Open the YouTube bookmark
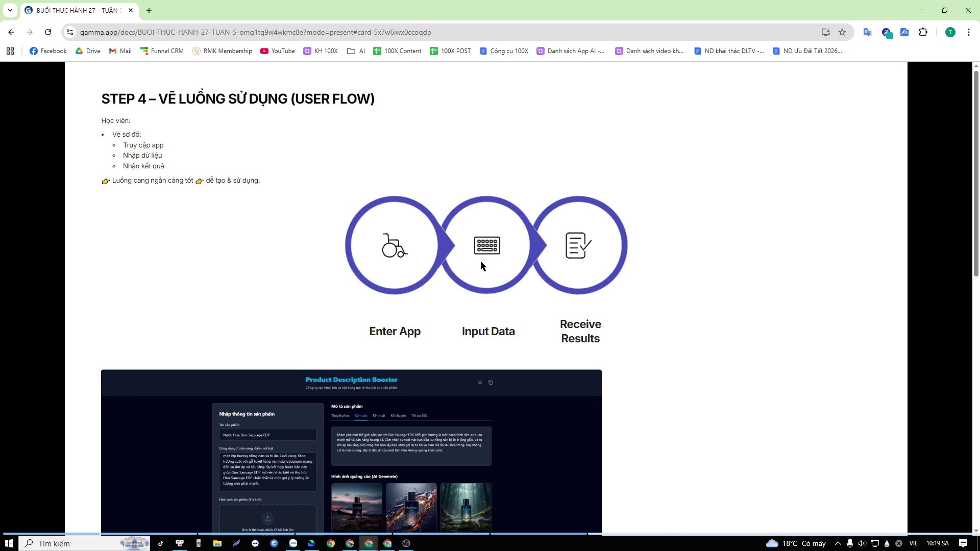The image size is (980, 551). point(278,51)
